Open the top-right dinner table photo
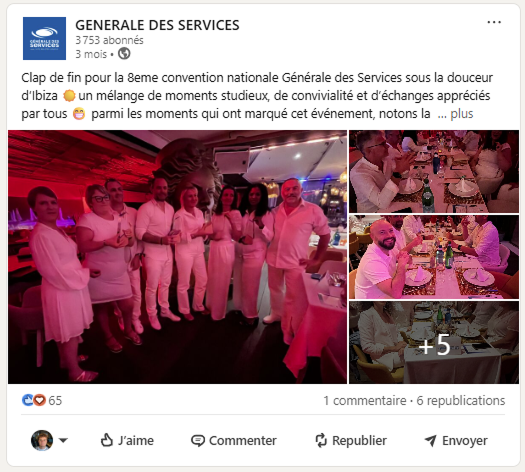Viewport: 525px width, 472px height. tap(434, 171)
